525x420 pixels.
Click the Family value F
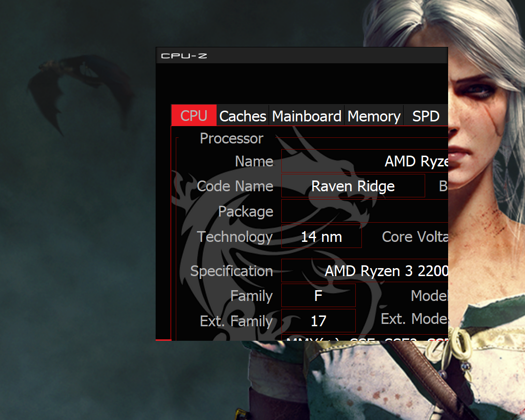[x=318, y=295]
